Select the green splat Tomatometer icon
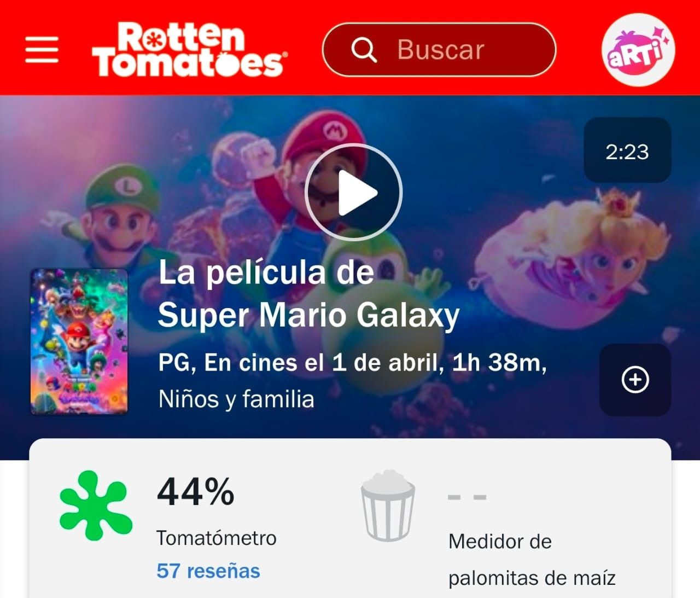The image size is (700, 598). click(96, 506)
